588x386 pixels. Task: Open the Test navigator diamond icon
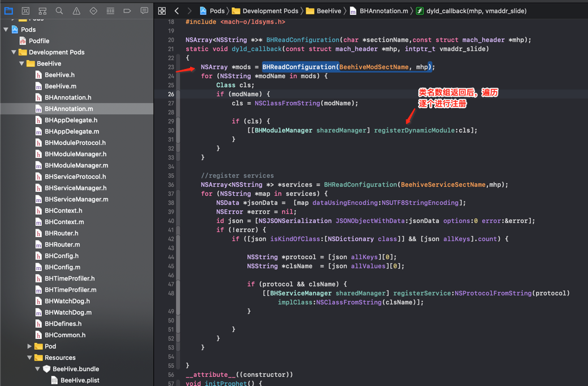tap(93, 11)
